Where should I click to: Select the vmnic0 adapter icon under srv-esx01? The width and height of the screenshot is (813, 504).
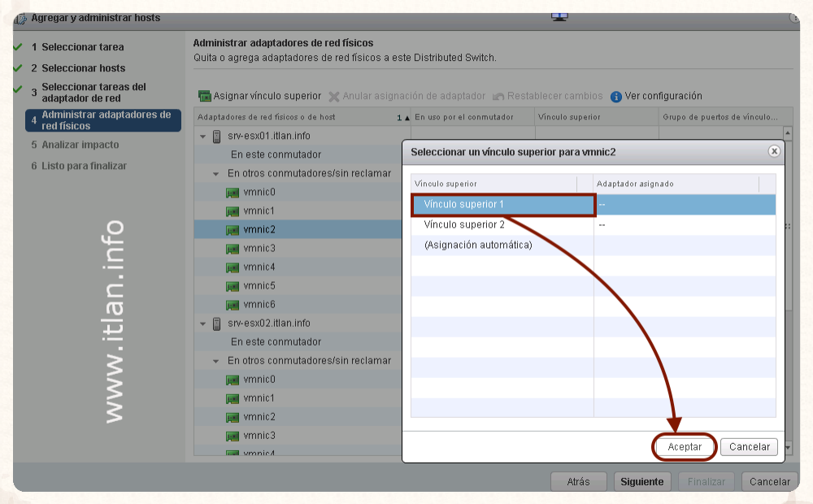pyautogui.click(x=233, y=193)
